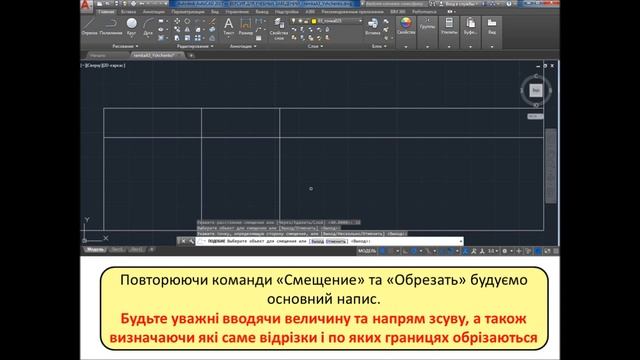This screenshot has height=360, width=640.
Task: Open the current layer dropdown list
Action: click(360, 20)
